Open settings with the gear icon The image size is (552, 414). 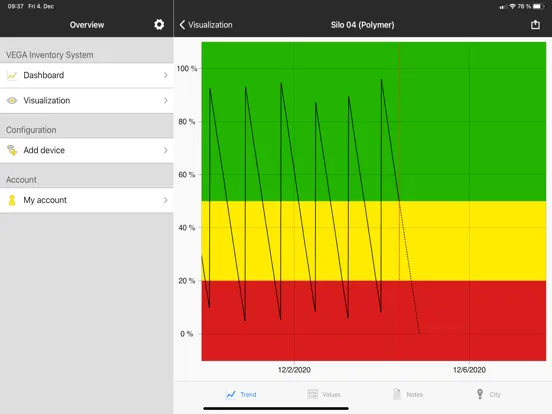click(159, 25)
